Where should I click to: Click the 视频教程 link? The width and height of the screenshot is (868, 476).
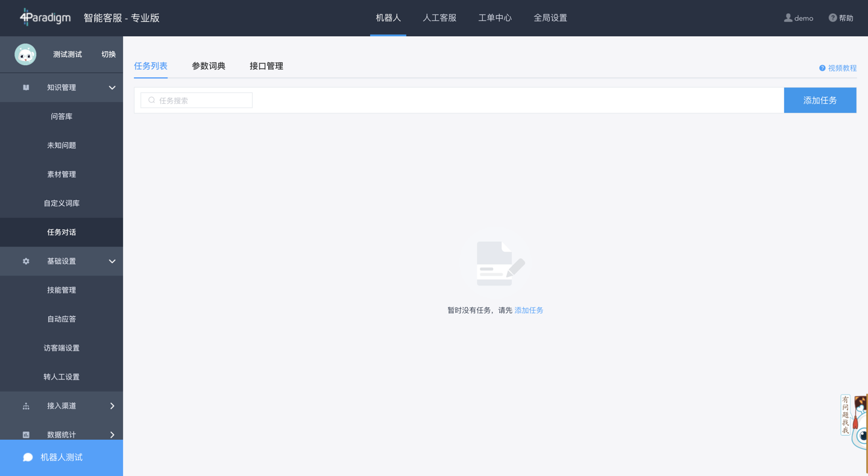[x=842, y=68]
